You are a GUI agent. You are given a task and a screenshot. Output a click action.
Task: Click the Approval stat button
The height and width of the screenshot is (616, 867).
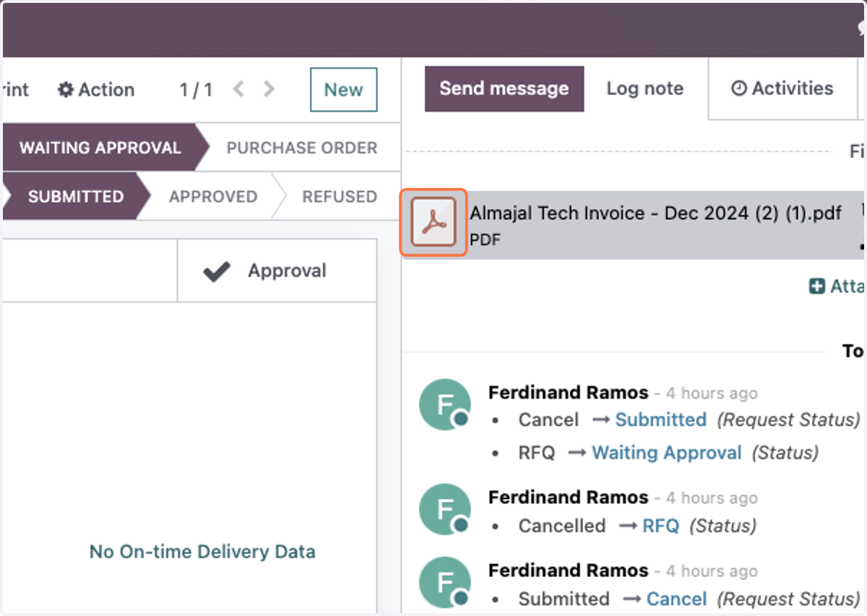[277, 271]
